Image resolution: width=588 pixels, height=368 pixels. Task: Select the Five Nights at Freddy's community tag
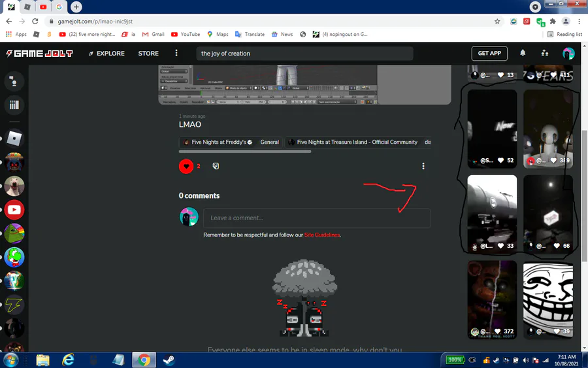click(x=218, y=142)
